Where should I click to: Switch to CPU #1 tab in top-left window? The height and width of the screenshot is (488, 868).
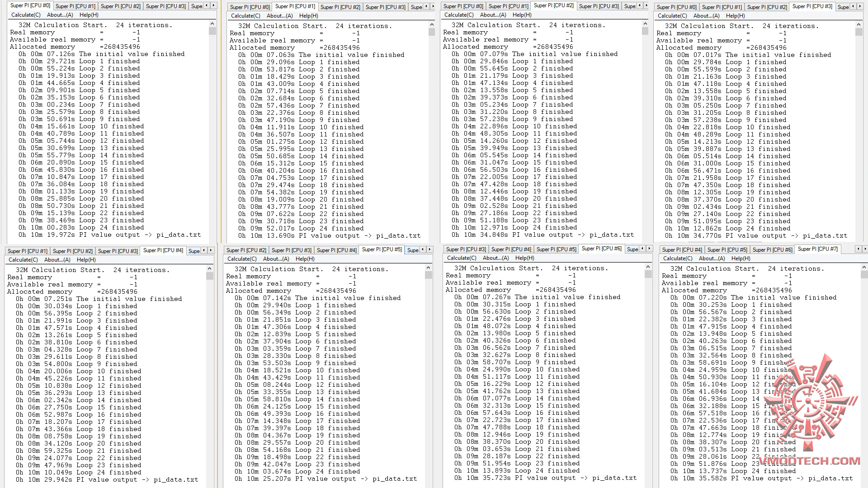[75, 6]
